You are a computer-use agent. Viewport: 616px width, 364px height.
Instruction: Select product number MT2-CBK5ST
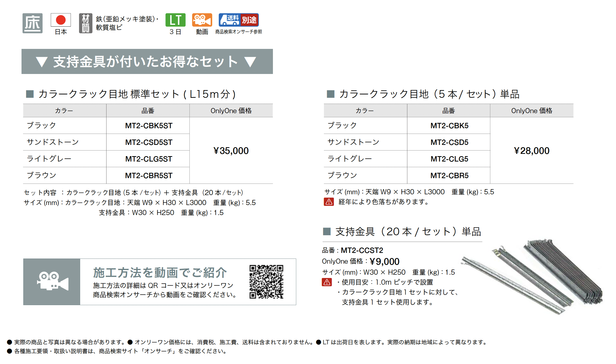pyautogui.click(x=148, y=126)
